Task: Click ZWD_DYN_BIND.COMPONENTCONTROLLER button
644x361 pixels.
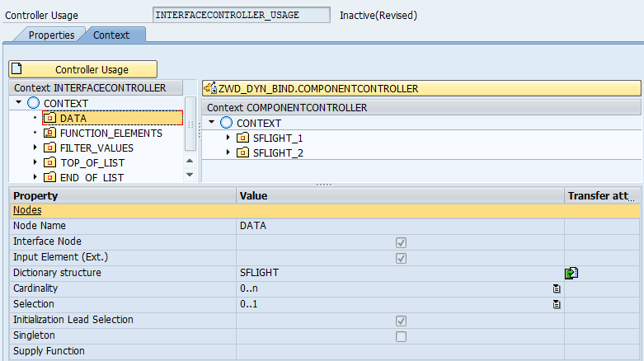Action: (421, 88)
